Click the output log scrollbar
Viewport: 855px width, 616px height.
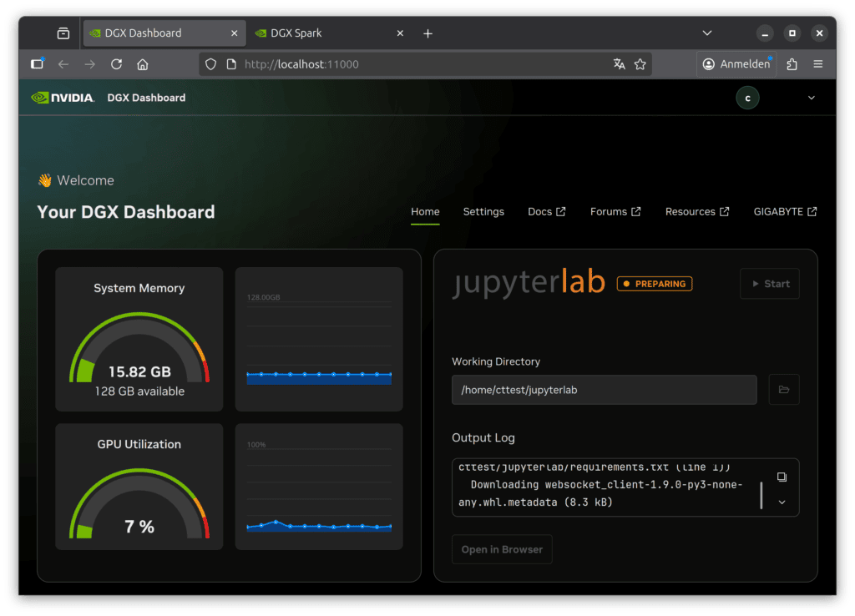(x=761, y=495)
